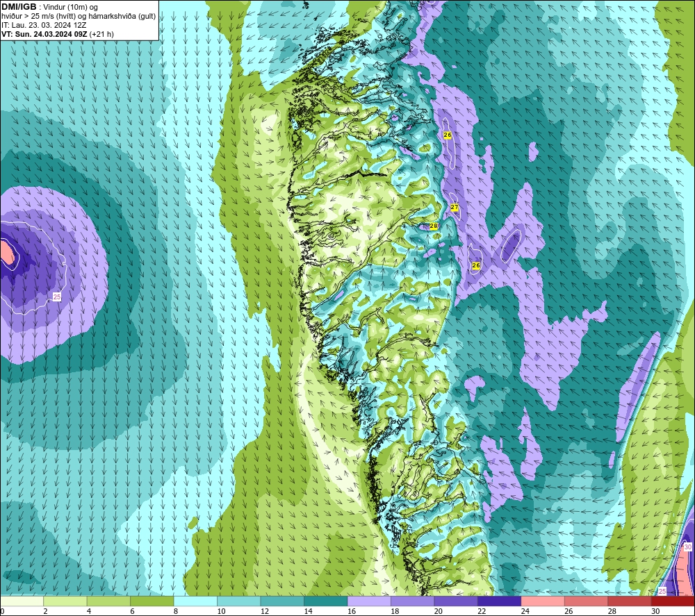Click the '30' tick label on the scale
The image size is (695, 616).
655,611
